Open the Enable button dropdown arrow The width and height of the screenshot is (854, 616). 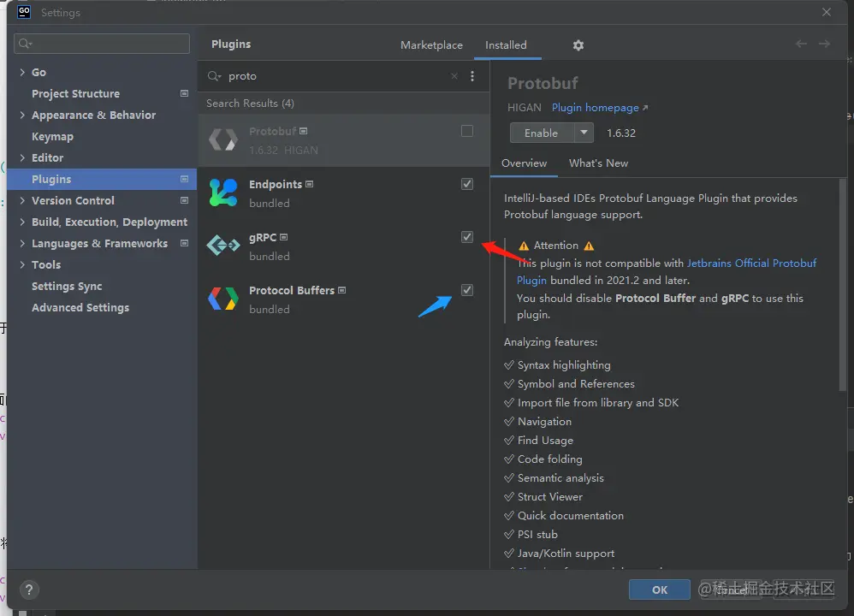pyautogui.click(x=584, y=133)
